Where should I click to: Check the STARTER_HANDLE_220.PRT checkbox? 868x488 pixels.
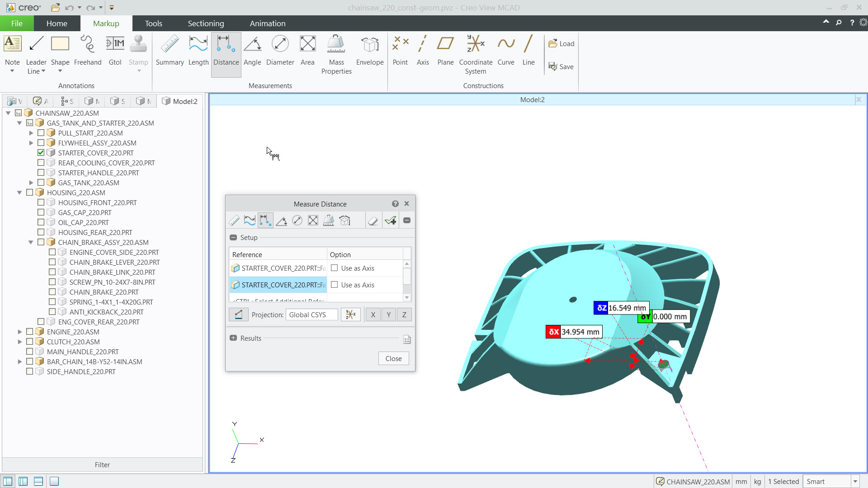(41, 173)
